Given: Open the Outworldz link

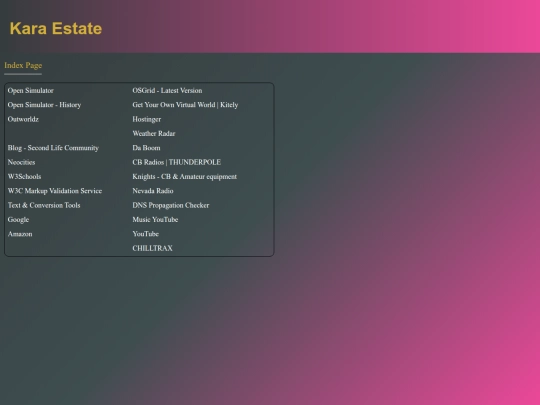Looking at the screenshot, I should (23, 119).
